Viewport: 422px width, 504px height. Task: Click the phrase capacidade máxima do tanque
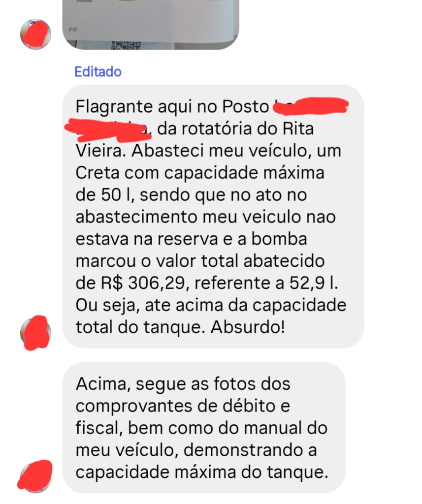pos(202,472)
